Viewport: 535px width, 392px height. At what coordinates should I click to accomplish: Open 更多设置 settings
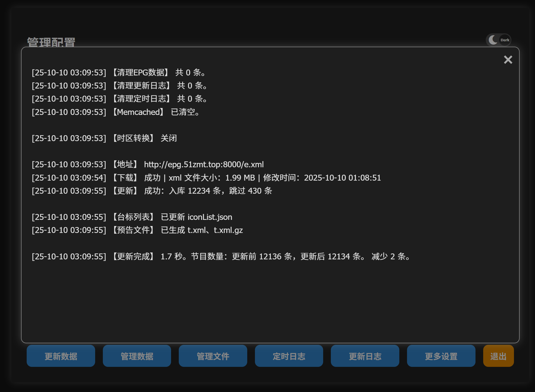click(x=441, y=356)
